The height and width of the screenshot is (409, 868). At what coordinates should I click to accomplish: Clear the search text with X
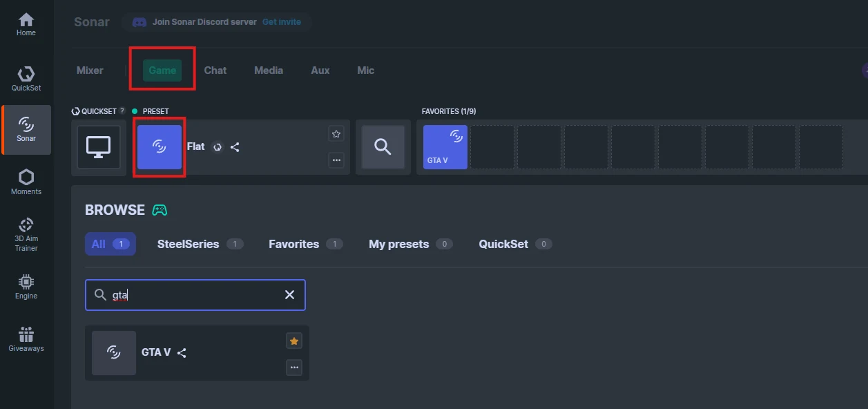(x=289, y=295)
